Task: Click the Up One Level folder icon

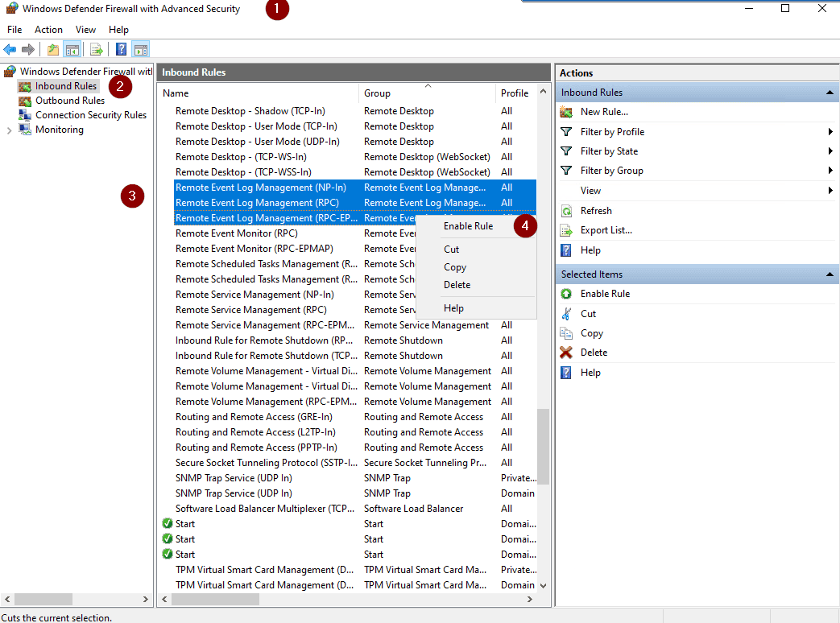Action: 53,50
